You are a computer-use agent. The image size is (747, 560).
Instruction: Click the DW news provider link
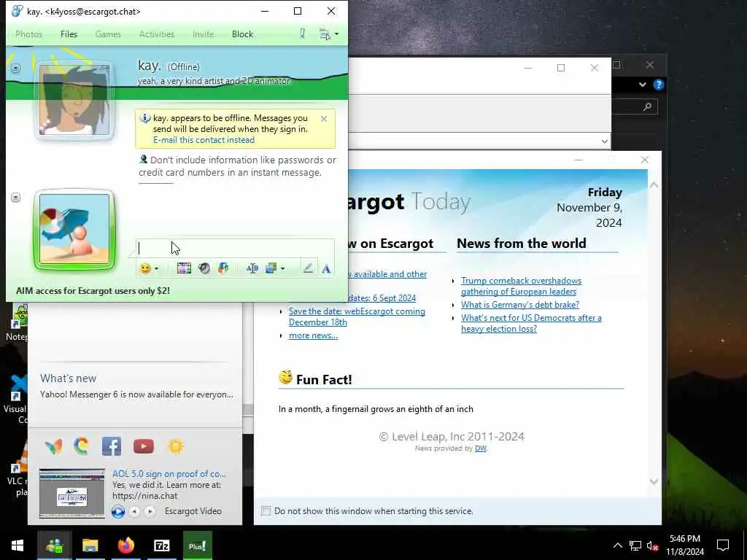pos(481,448)
